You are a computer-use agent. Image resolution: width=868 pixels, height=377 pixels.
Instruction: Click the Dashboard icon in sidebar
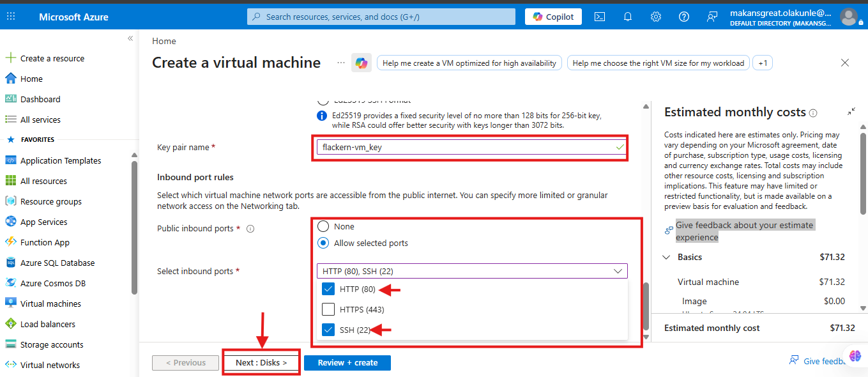coord(10,99)
